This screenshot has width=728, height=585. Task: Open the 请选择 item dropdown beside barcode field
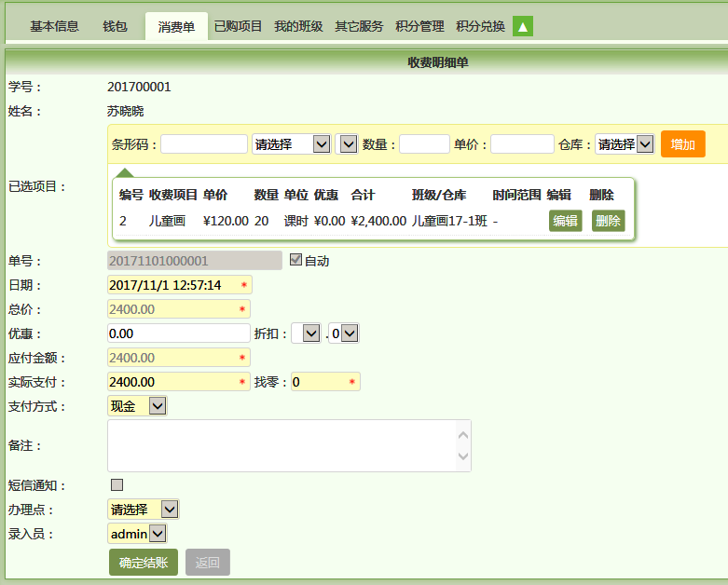(291, 144)
